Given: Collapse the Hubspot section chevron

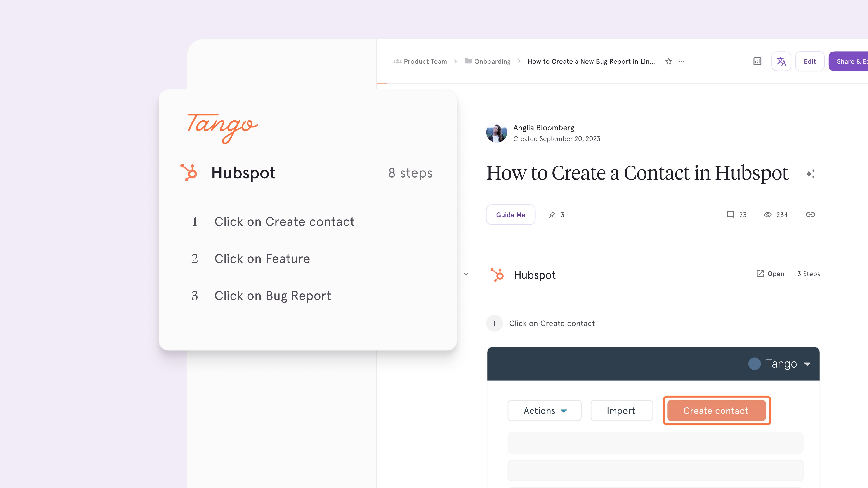Looking at the screenshot, I should click(x=466, y=274).
